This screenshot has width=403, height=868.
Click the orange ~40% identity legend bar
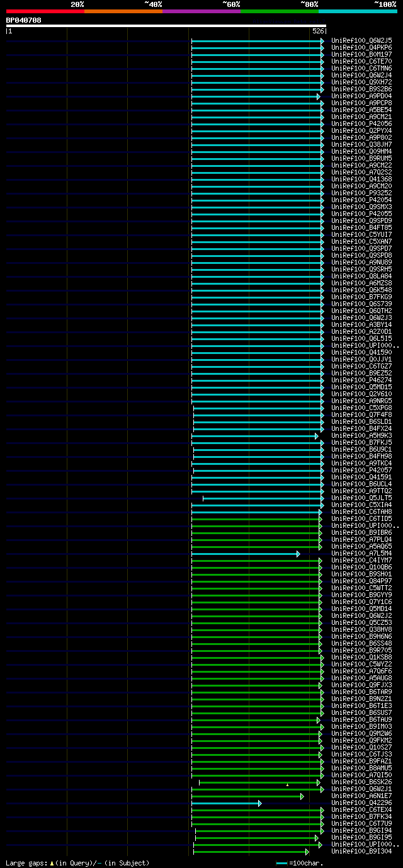point(123,11)
